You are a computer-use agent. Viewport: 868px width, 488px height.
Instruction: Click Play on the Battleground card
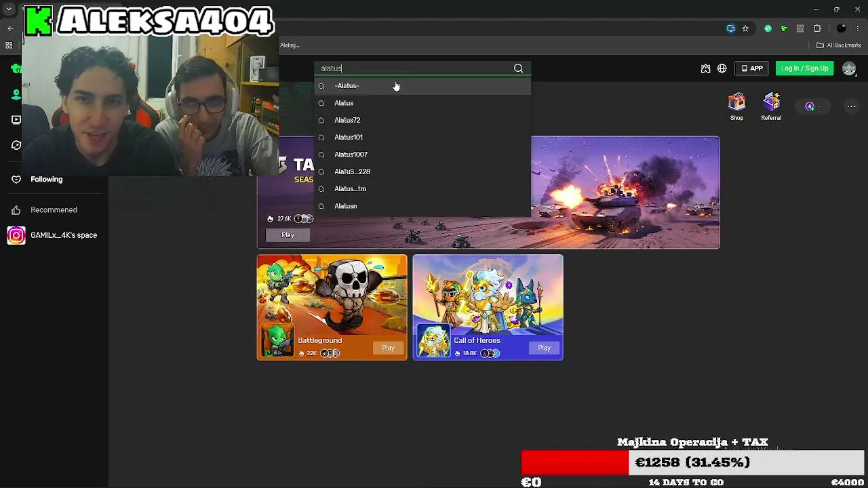tap(388, 348)
